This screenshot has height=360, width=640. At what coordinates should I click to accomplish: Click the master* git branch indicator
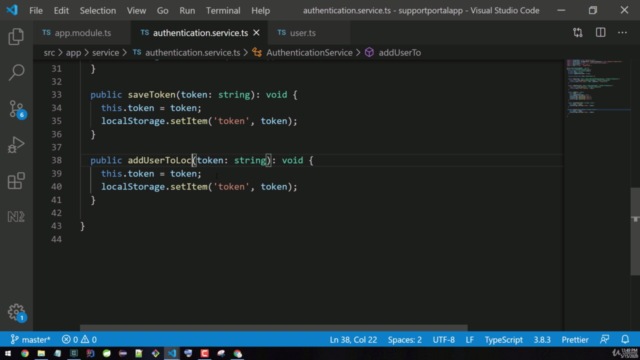31,339
